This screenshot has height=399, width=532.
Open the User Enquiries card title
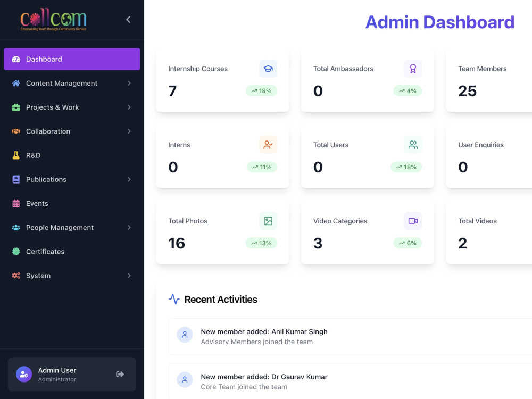click(481, 145)
